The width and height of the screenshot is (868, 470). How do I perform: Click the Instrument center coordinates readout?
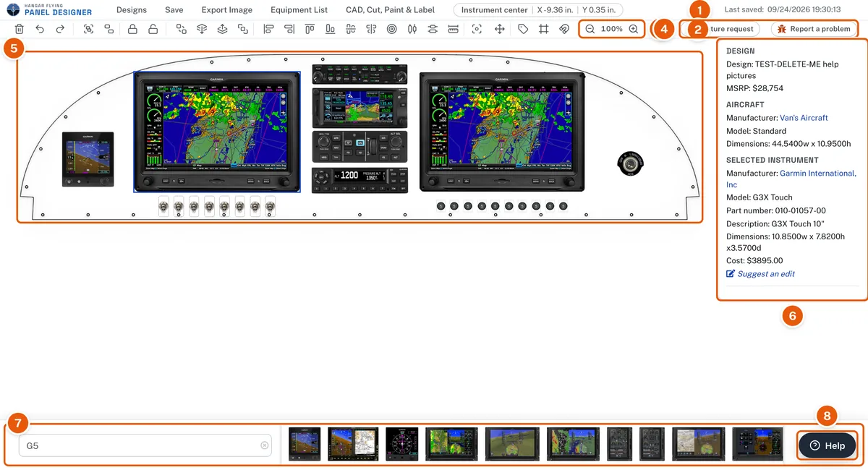538,10
